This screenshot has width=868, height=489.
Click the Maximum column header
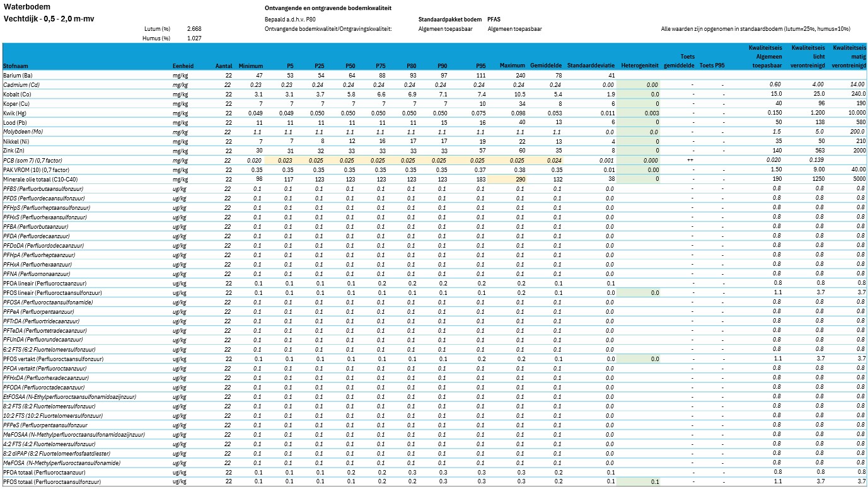[512, 66]
